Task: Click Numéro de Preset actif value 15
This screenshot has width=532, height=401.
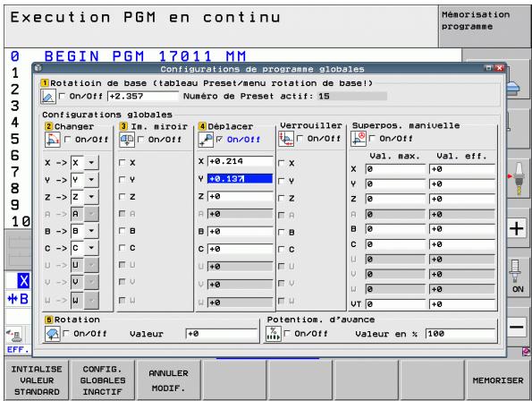Action: 353,97
